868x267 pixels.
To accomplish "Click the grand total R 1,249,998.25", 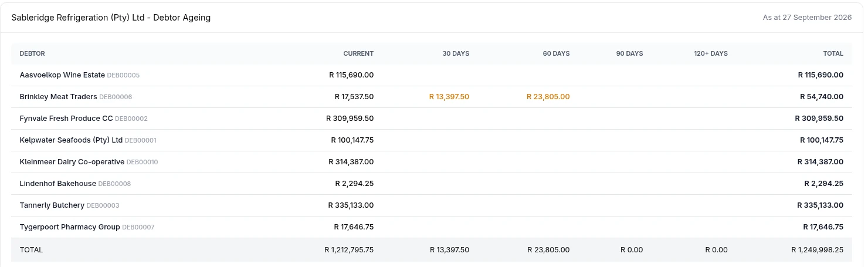I will pyautogui.click(x=817, y=250).
